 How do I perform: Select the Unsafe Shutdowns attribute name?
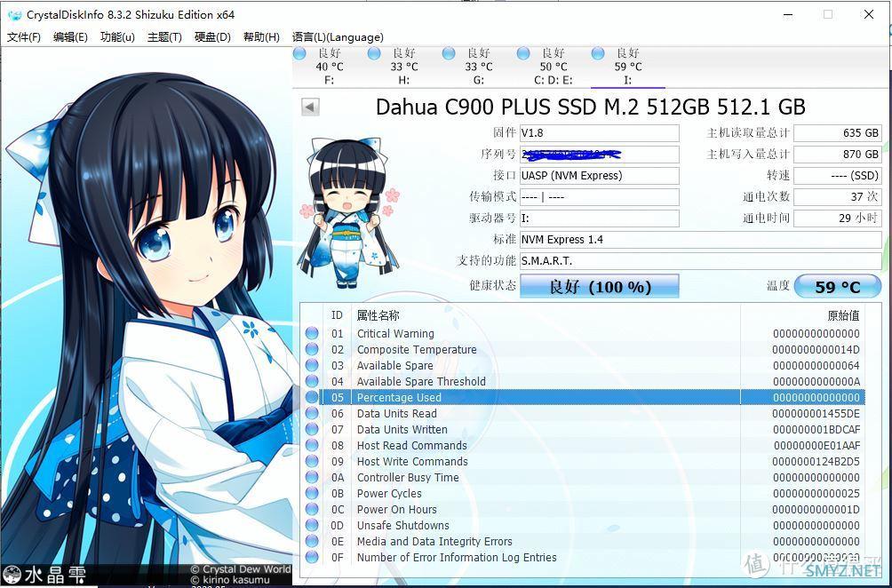pos(402,525)
